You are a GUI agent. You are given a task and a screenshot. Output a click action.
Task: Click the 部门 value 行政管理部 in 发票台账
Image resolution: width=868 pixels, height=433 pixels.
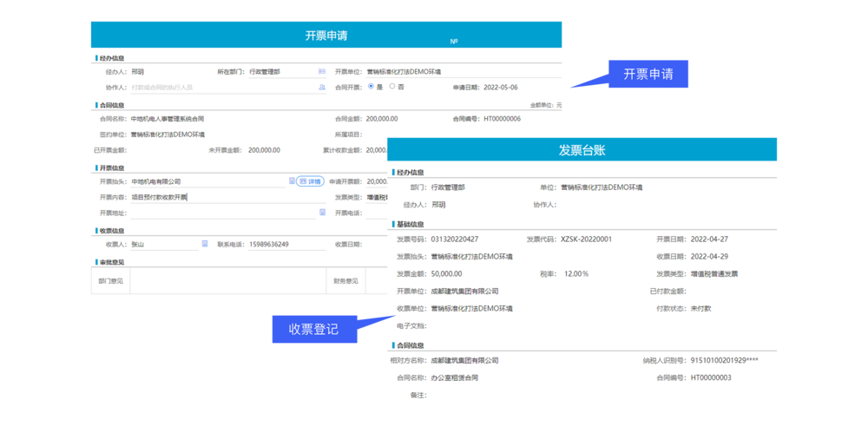(448, 187)
